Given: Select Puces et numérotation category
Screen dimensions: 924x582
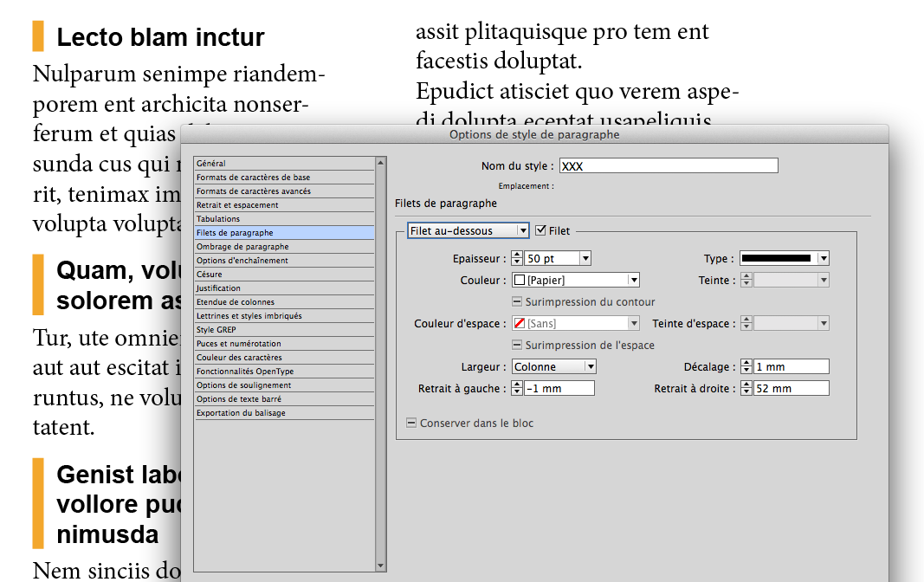Looking at the screenshot, I should click(x=284, y=343).
